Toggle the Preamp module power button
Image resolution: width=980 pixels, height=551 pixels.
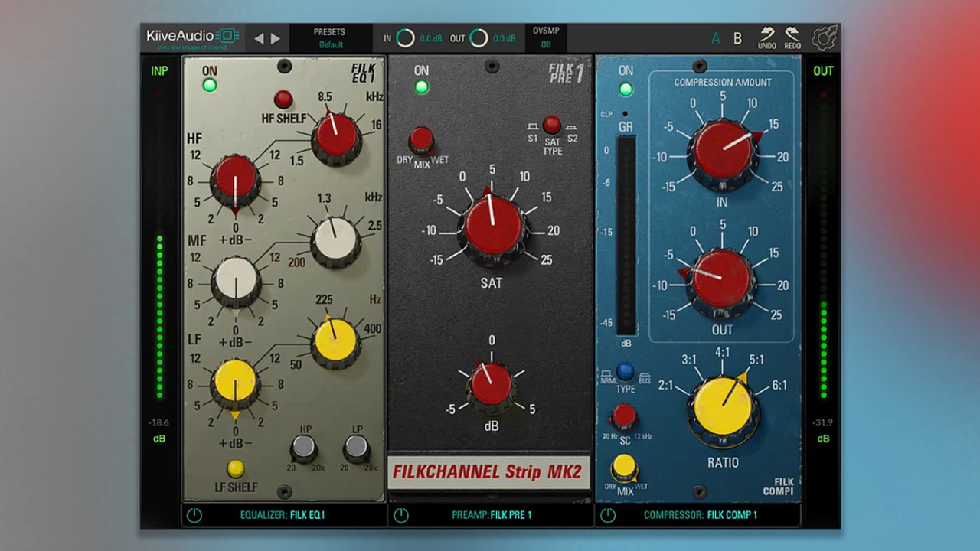401,515
